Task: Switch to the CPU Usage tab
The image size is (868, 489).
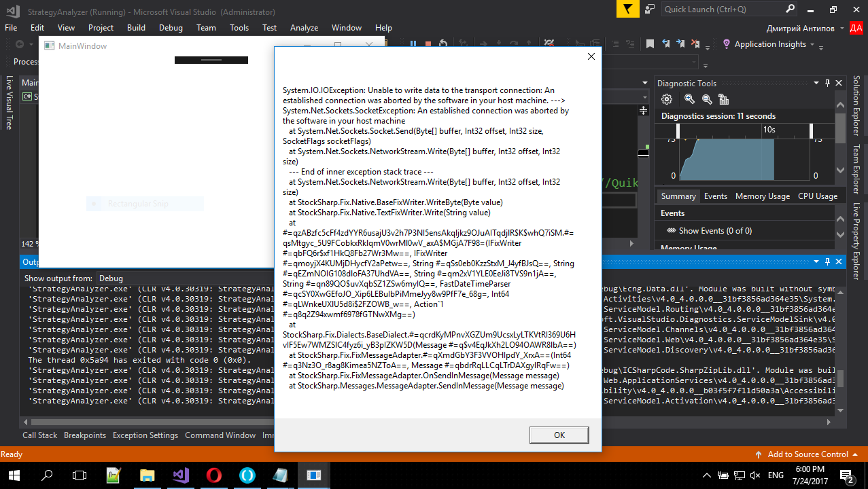Action: click(x=818, y=196)
